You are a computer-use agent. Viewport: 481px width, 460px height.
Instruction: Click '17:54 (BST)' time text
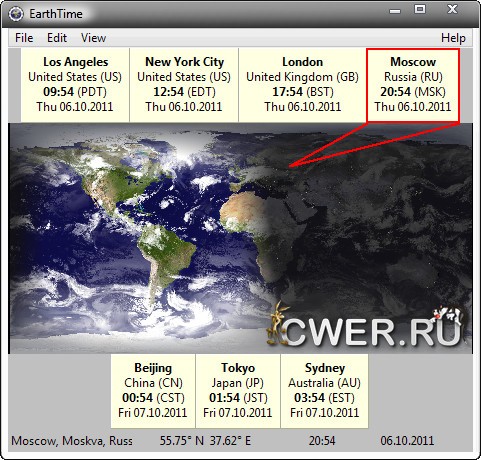pyautogui.click(x=303, y=92)
